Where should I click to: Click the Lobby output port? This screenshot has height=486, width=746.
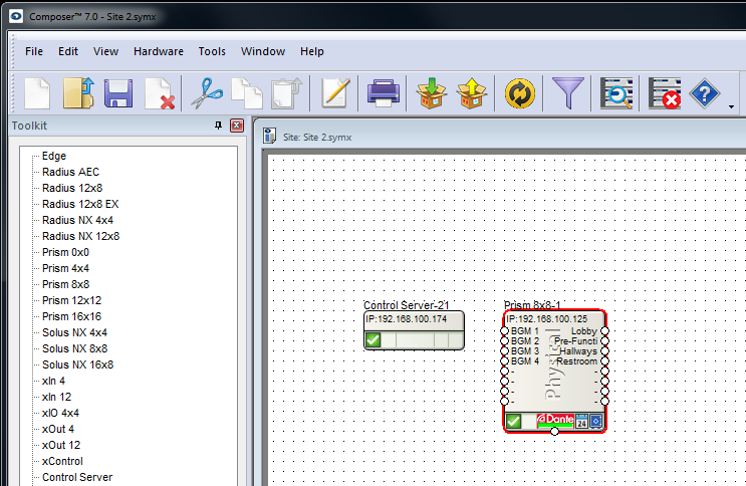point(605,331)
